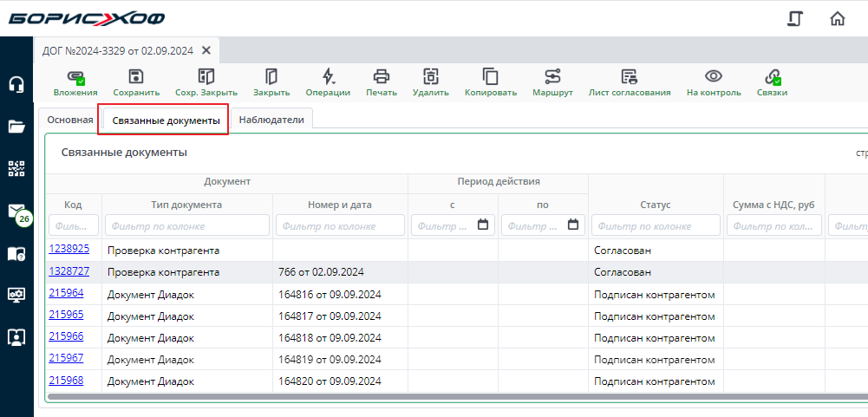The height and width of the screenshot is (417, 868).
Task: Click the horizontal scrollbar under the table
Action: [434, 397]
